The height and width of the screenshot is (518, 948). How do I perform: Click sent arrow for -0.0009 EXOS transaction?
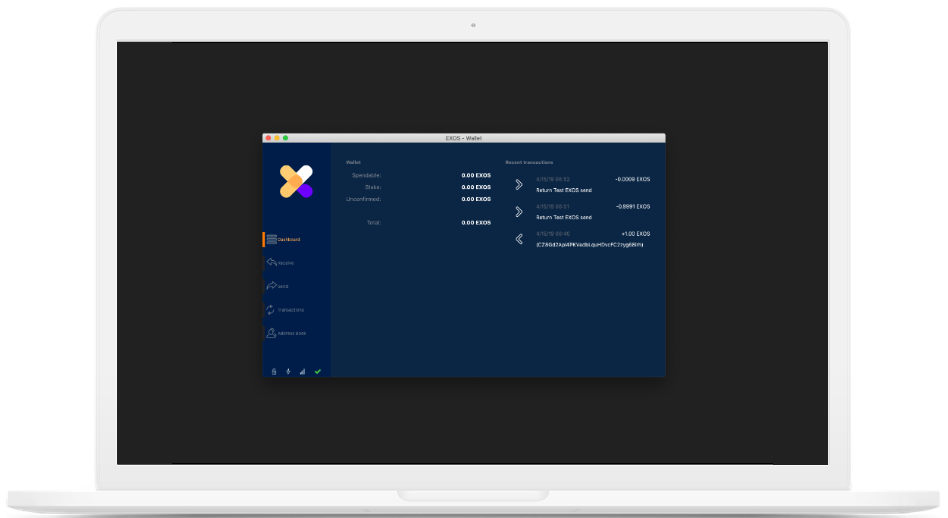(519, 184)
